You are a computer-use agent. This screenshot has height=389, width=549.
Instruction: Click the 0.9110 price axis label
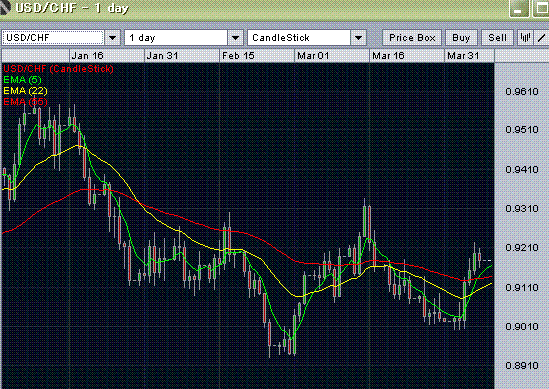click(522, 287)
